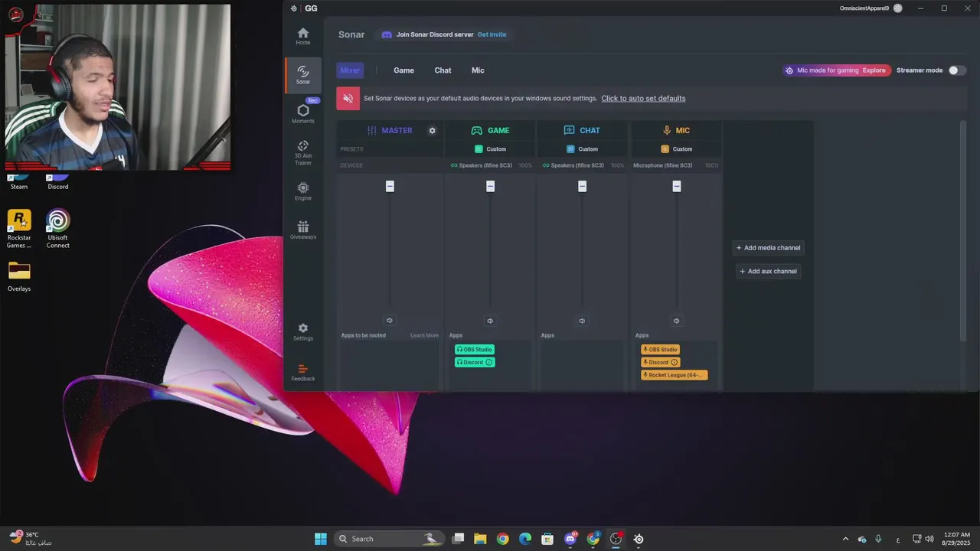980x551 pixels.
Task: Click the Game volume slider handle
Action: (x=490, y=186)
